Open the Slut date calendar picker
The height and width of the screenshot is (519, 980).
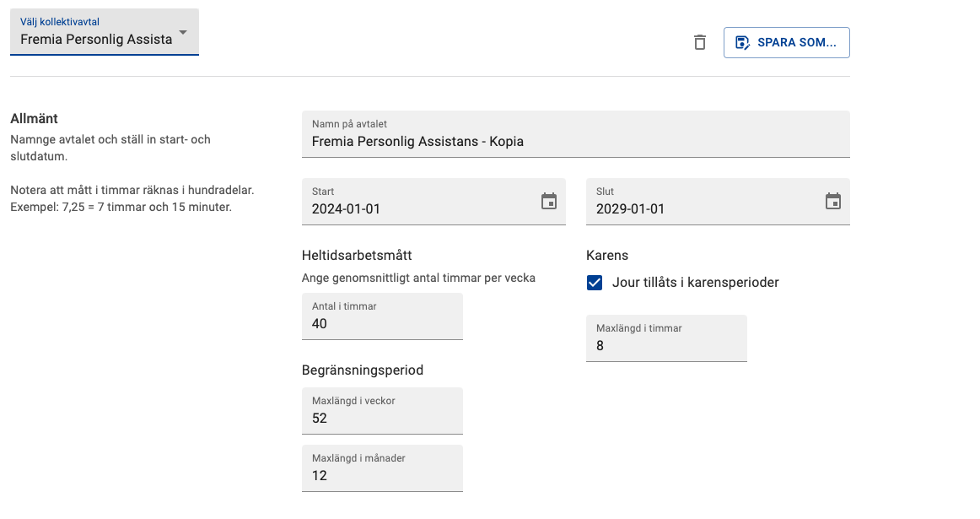coord(832,202)
